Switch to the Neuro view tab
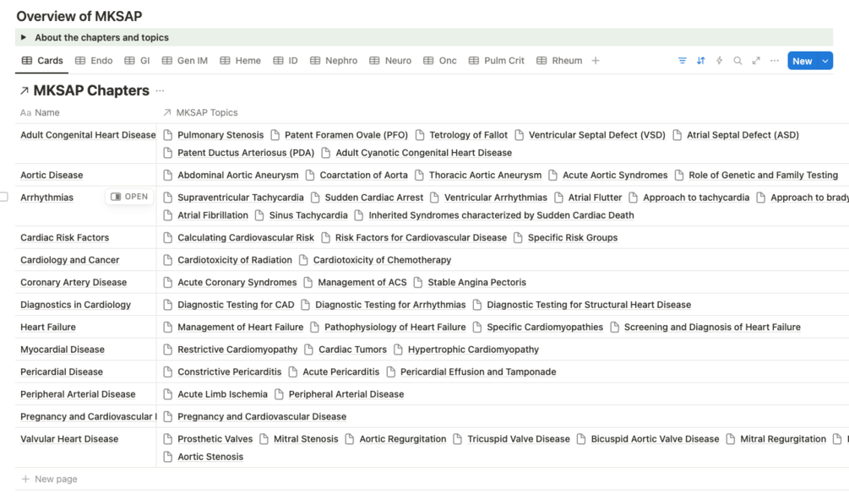 pos(390,61)
